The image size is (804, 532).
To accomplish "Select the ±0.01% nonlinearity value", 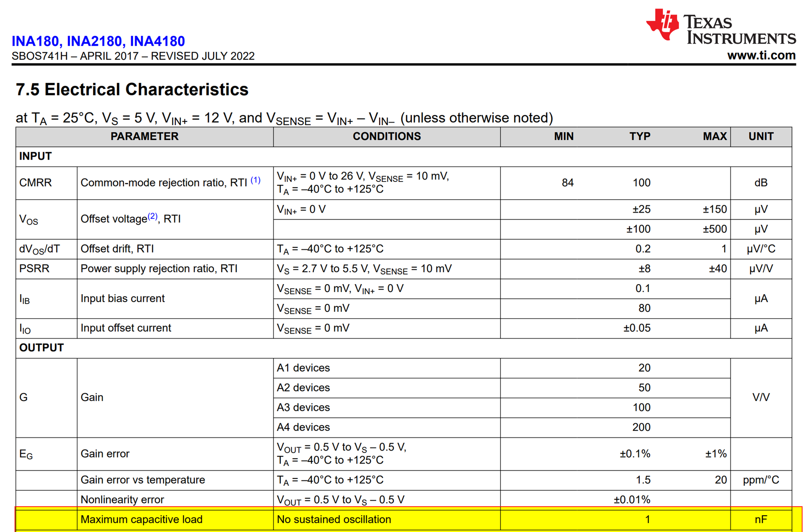I will point(632,500).
